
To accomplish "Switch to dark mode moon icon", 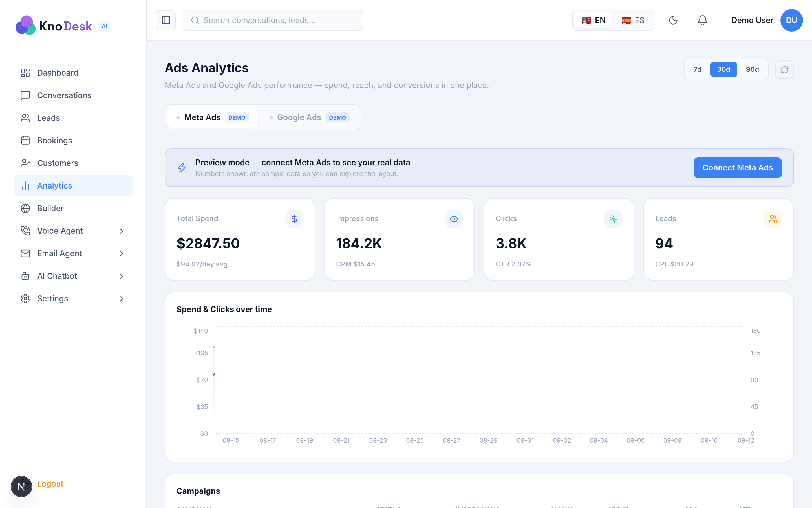I will [x=673, y=20].
